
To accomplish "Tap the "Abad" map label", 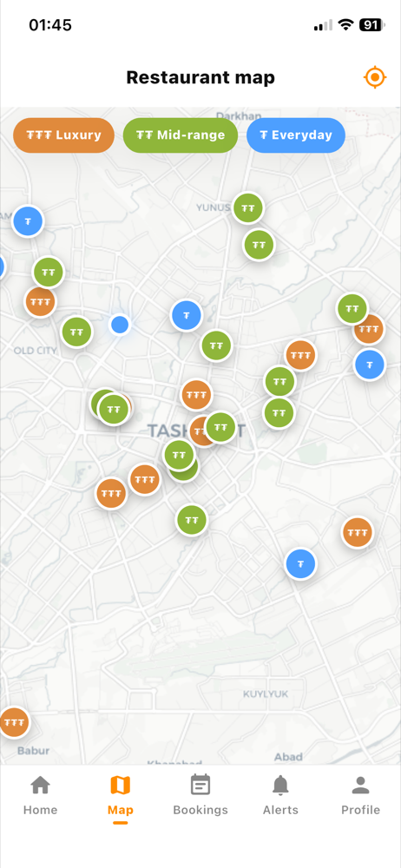I will [x=288, y=756].
